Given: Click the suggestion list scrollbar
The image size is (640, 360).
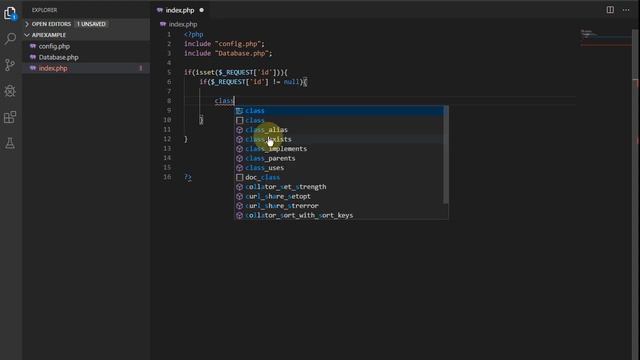Looking at the screenshot, I should [x=446, y=155].
